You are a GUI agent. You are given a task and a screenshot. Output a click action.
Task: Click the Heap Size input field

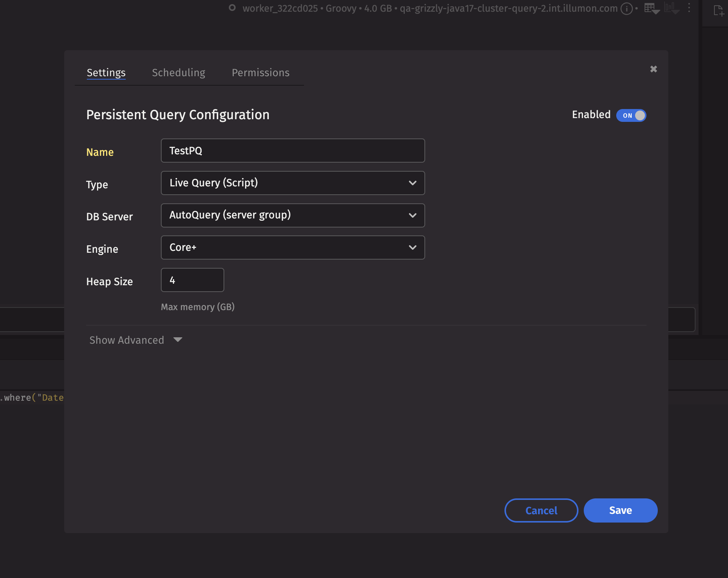pos(192,280)
